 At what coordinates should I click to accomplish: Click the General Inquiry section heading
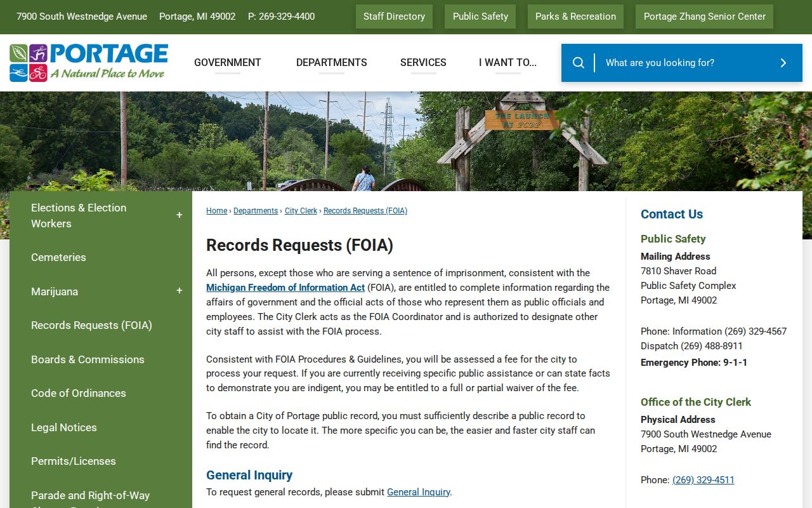tap(249, 475)
